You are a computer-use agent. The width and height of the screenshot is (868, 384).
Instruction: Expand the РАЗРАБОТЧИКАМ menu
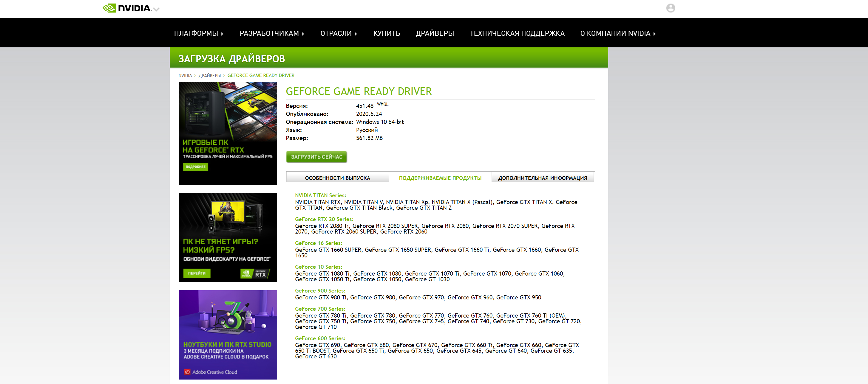272,33
